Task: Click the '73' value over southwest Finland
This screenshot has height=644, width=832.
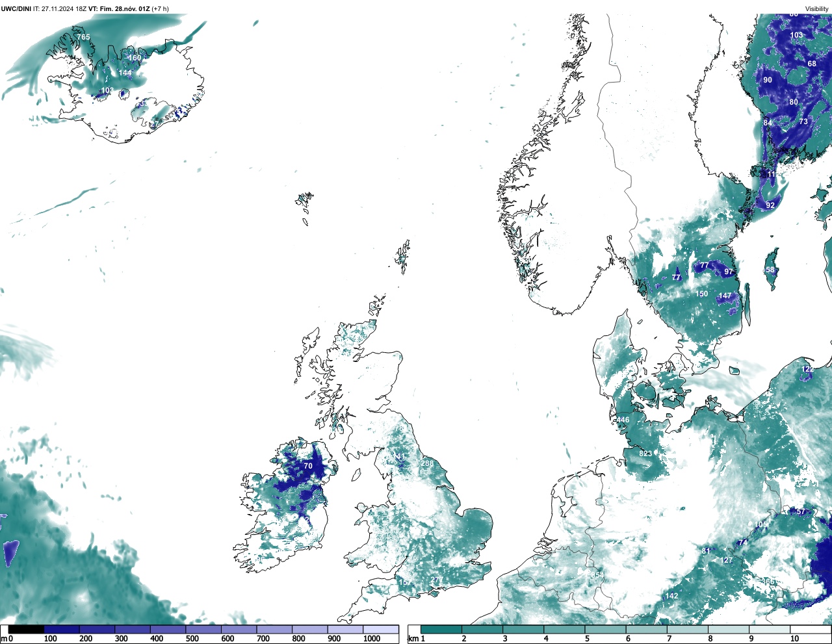Action: point(803,122)
